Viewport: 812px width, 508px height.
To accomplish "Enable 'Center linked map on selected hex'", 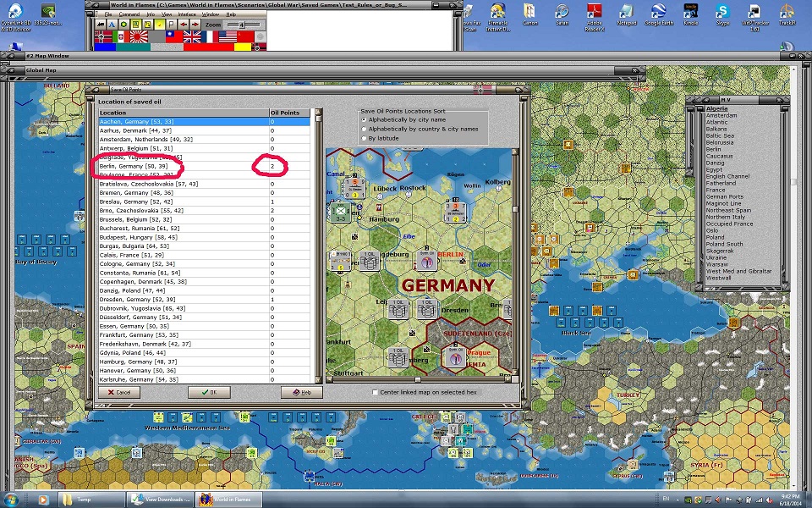I will click(x=375, y=392).
